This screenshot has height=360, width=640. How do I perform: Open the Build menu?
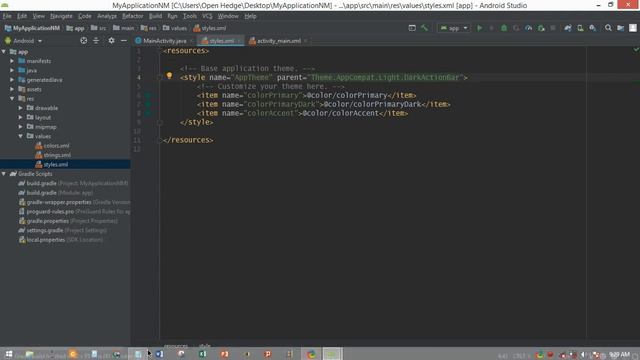(155, 16)
